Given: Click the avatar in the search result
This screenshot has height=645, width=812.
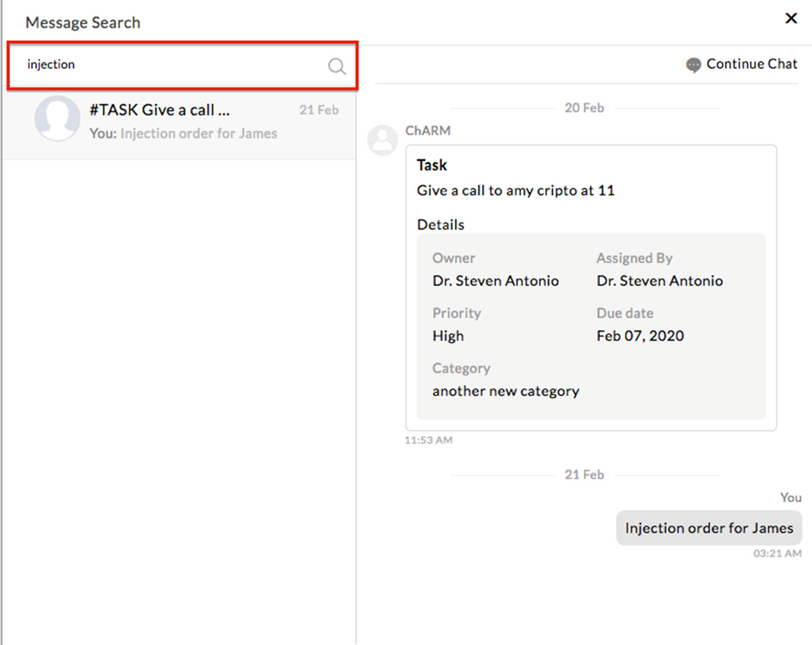Looking at the screenshot, I should coord(57,119).
